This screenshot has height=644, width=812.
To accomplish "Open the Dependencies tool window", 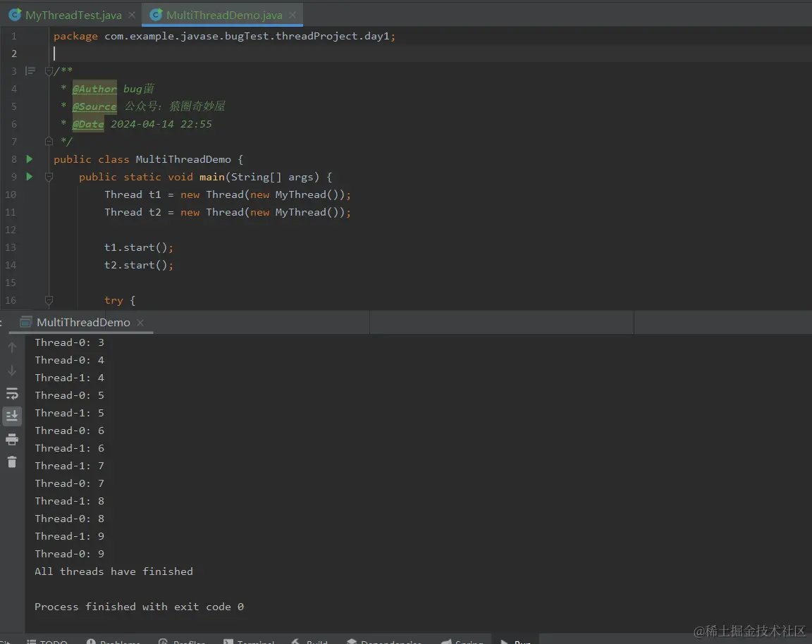I will coord(384,641).
